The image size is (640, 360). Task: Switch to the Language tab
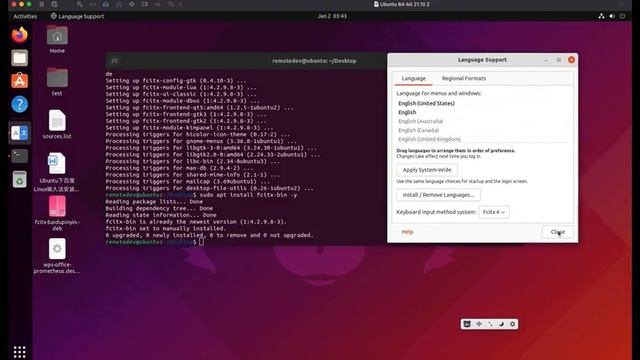[x=413, y=78]
